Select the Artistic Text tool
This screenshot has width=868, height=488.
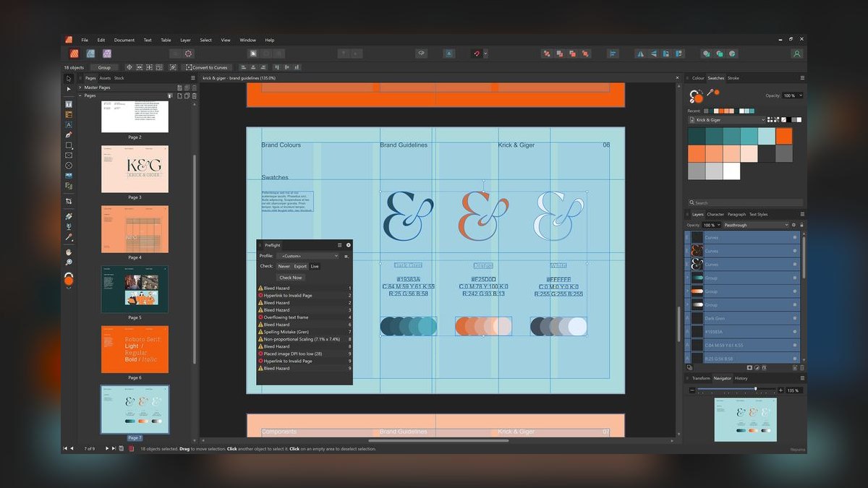pyautogui.click(x=69, y=124)
